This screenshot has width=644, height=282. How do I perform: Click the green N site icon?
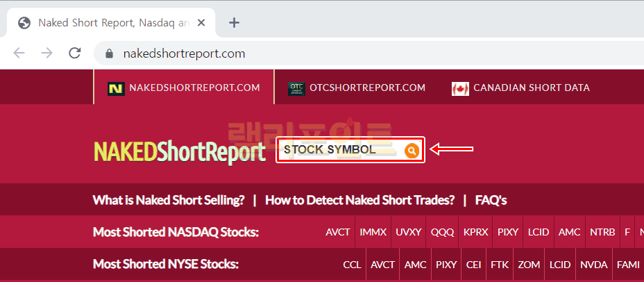(115, 88)
